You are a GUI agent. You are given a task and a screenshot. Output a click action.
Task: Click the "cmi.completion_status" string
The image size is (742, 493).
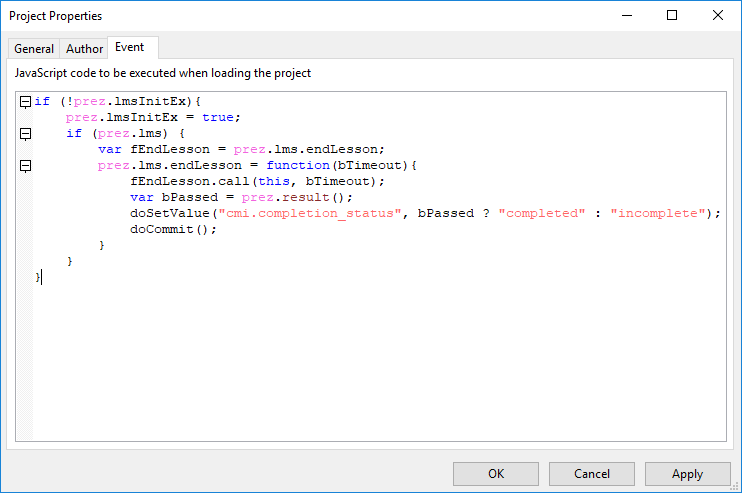tap(310, 213)
